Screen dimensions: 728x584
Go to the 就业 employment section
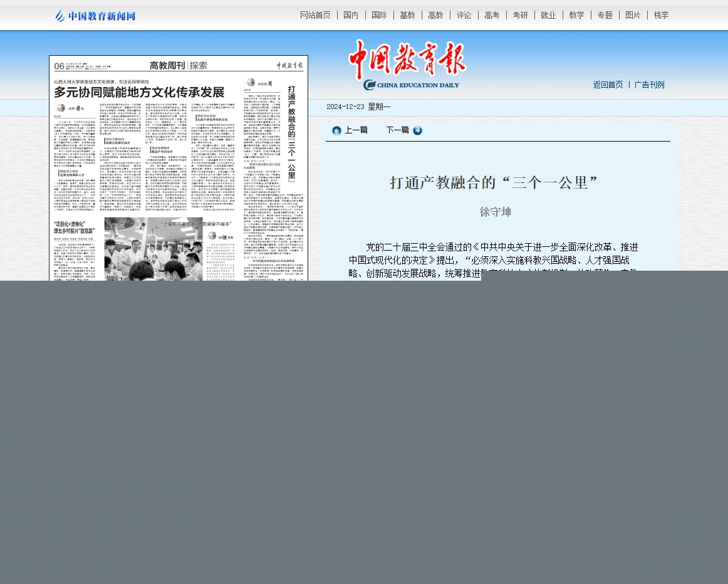[x=548, y=15]
